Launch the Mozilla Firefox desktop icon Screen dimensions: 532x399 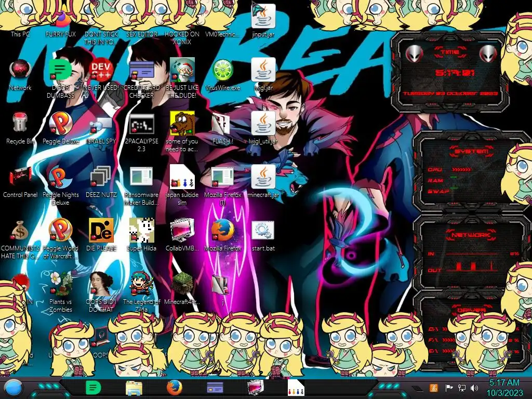pos(222,235)
